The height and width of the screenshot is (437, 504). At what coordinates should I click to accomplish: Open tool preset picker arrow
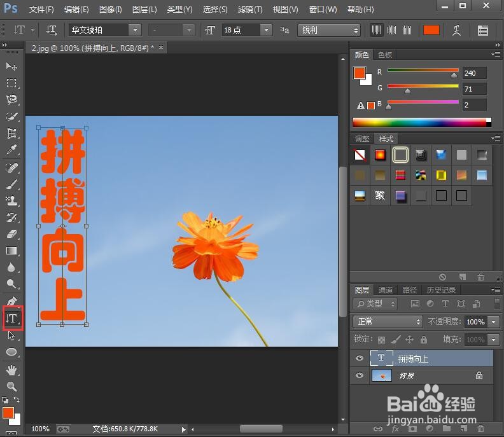pos(33,30)
